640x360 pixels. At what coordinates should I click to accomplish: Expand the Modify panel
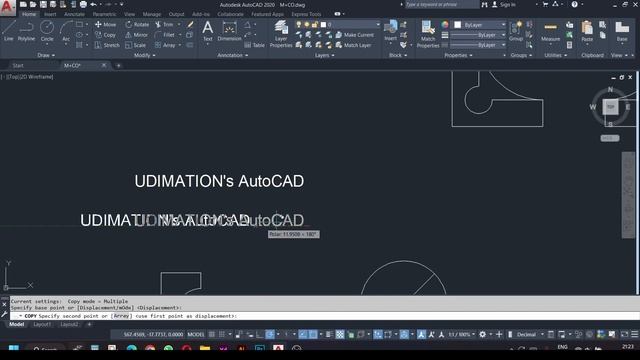(144, 55)
